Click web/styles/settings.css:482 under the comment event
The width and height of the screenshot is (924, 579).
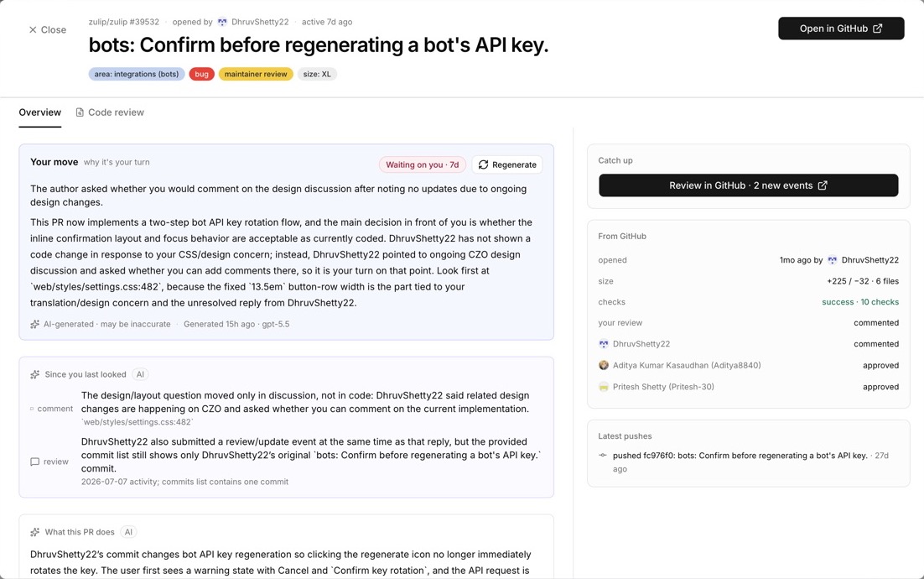(x=138, y=422)
